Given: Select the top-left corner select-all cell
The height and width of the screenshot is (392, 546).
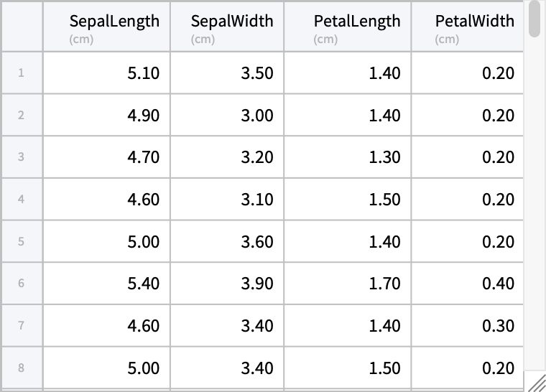Looking at the screenshot, I should click(x=22, y=27).
